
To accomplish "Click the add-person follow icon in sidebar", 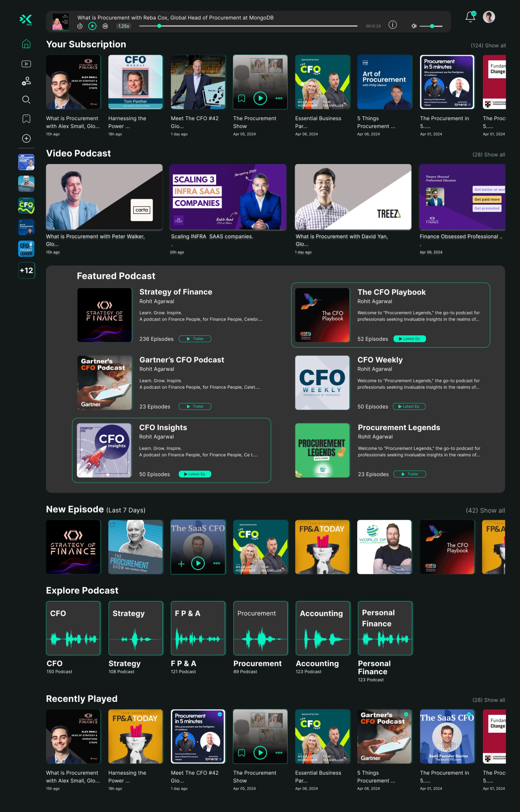I will (26, 81).
